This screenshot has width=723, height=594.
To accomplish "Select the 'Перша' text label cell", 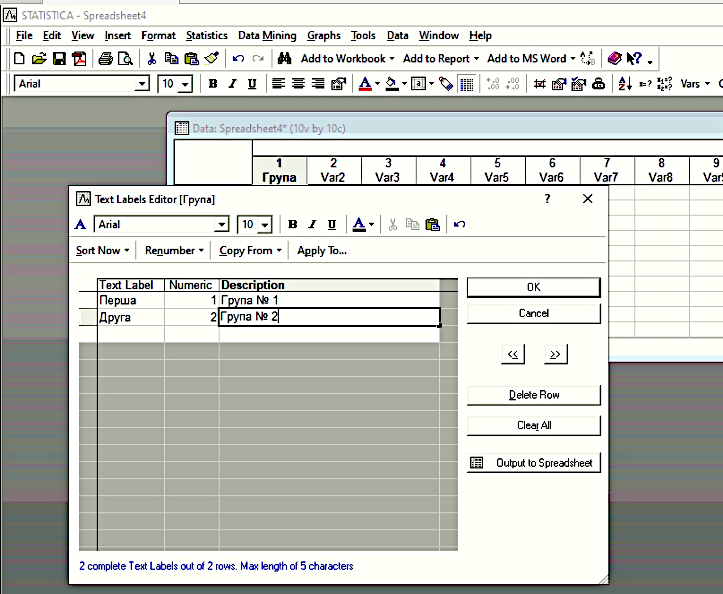I will (x=130, y=300).
